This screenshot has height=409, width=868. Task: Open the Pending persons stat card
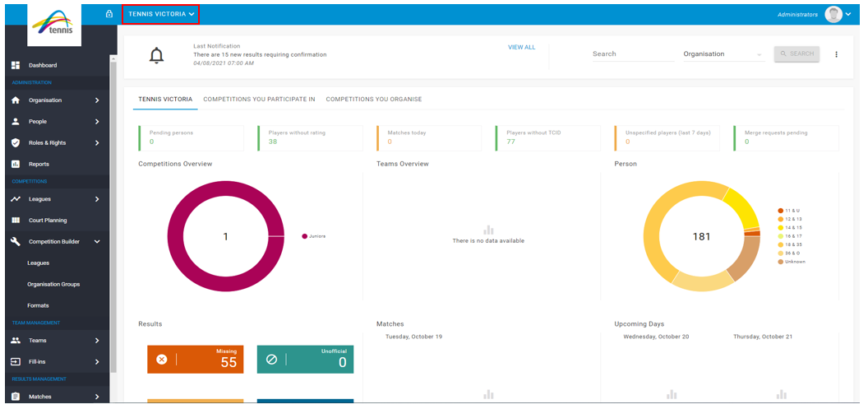[x=191, y=138]
